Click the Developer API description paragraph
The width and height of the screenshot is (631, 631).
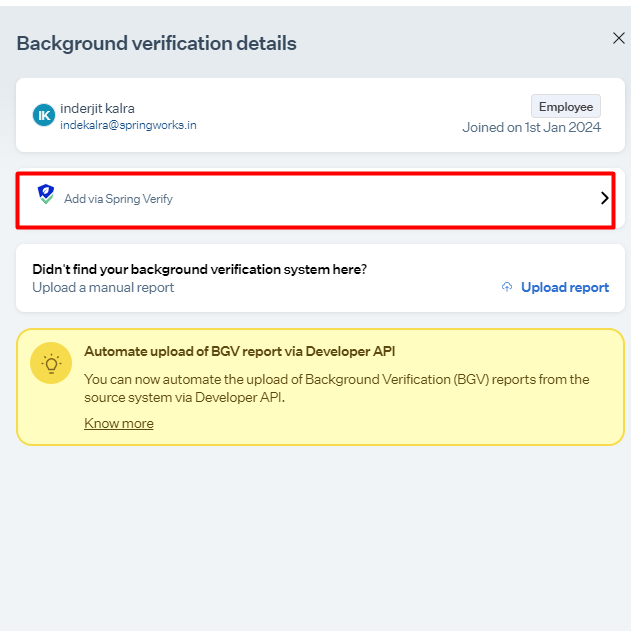336,388
